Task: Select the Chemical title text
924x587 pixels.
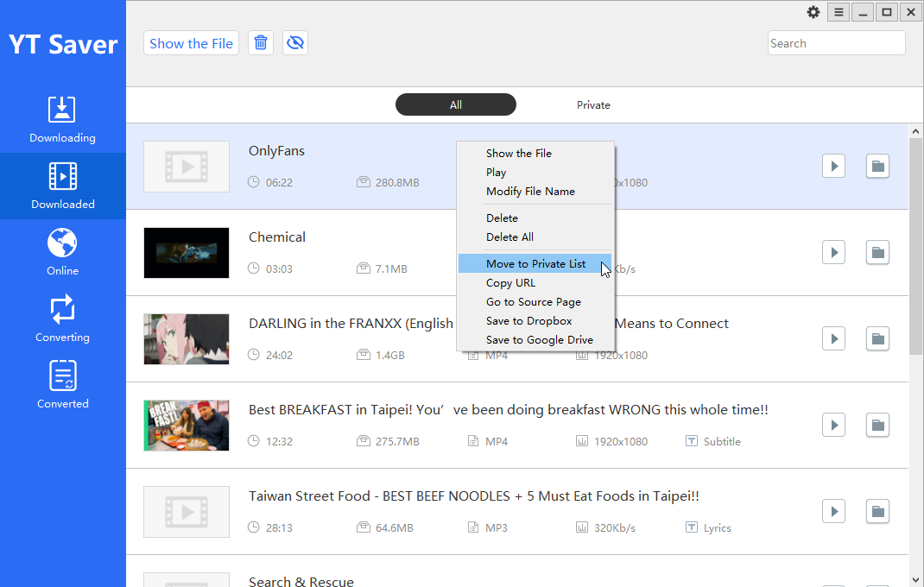Action: [x=277, y=237]
